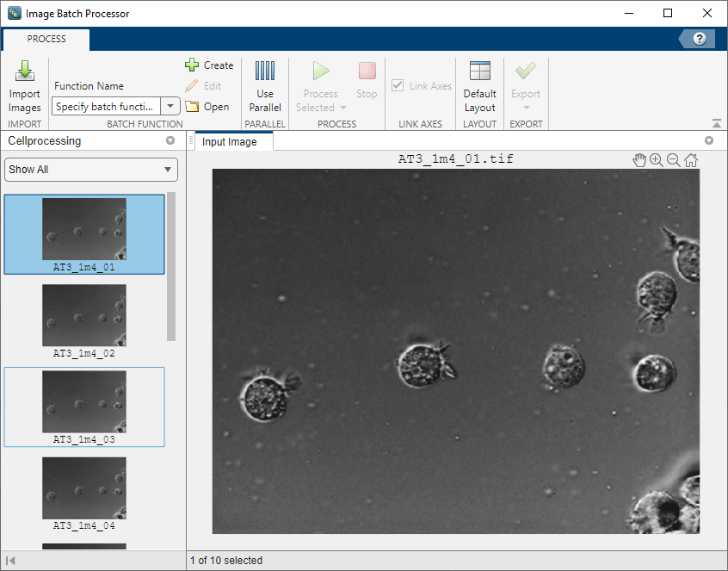
Task: Apply the Default Layout
Action: 479,86
